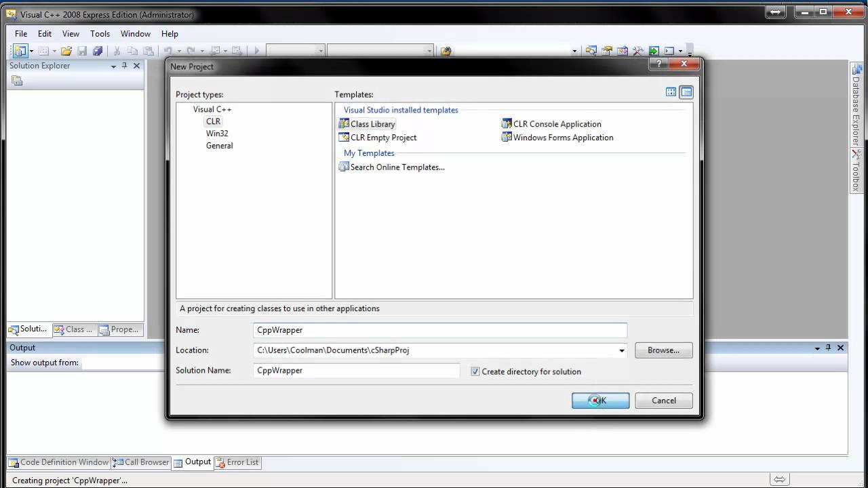868x488 pixels.
Task: Click the New Project toolbar icon
Action: point(20,51)
